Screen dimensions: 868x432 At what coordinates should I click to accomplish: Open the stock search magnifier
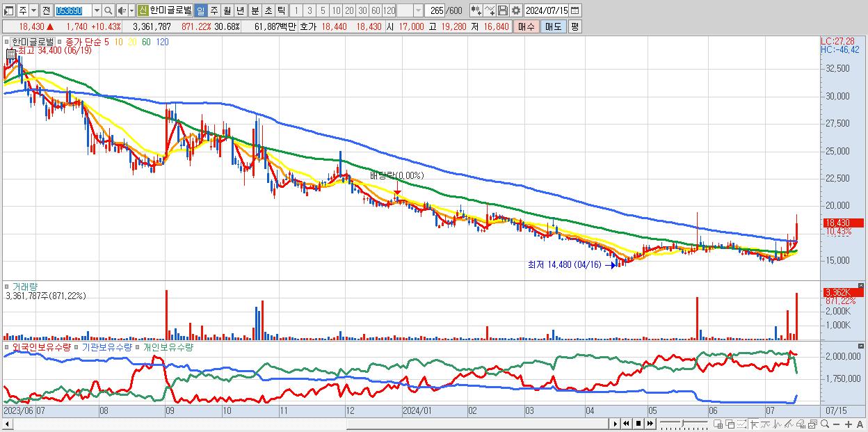click(108, 10)
